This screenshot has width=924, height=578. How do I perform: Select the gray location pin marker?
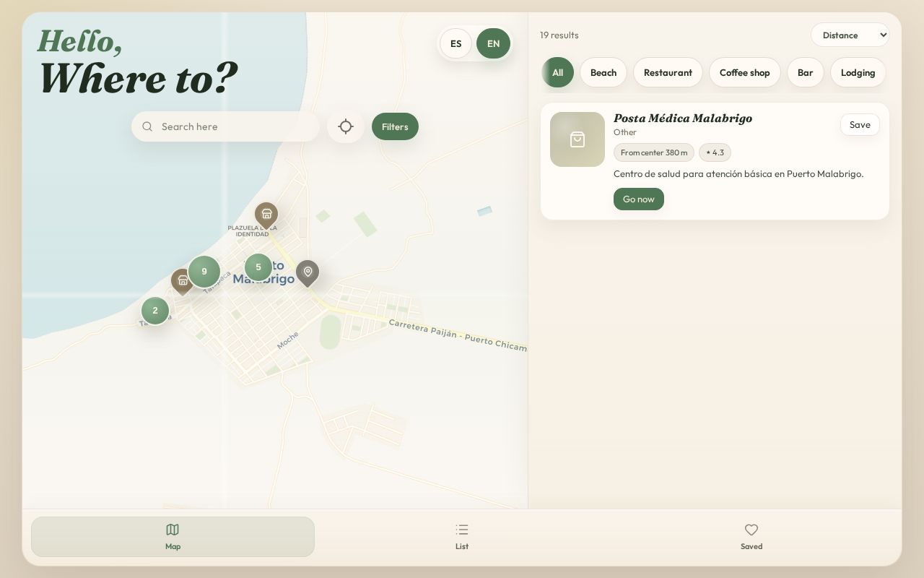coord(308,273)
